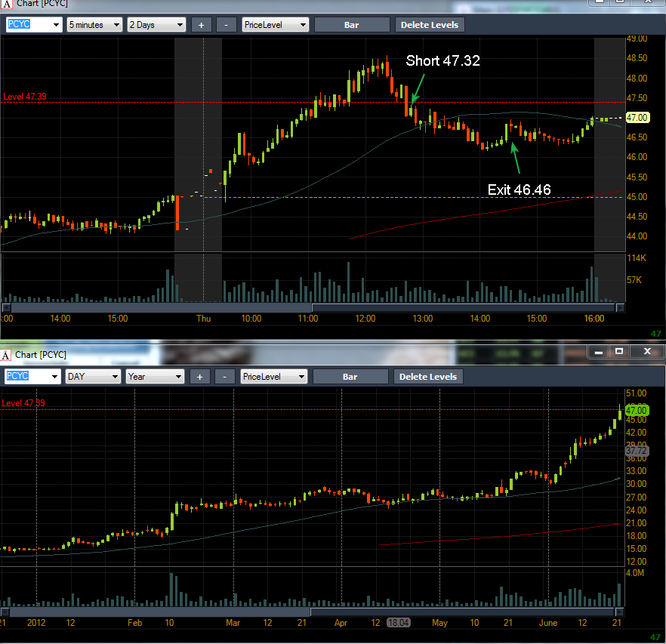Viewport: 666px width, 644px height.
Task: Click the plus zoom button in top chart
Action: (202, 25)
